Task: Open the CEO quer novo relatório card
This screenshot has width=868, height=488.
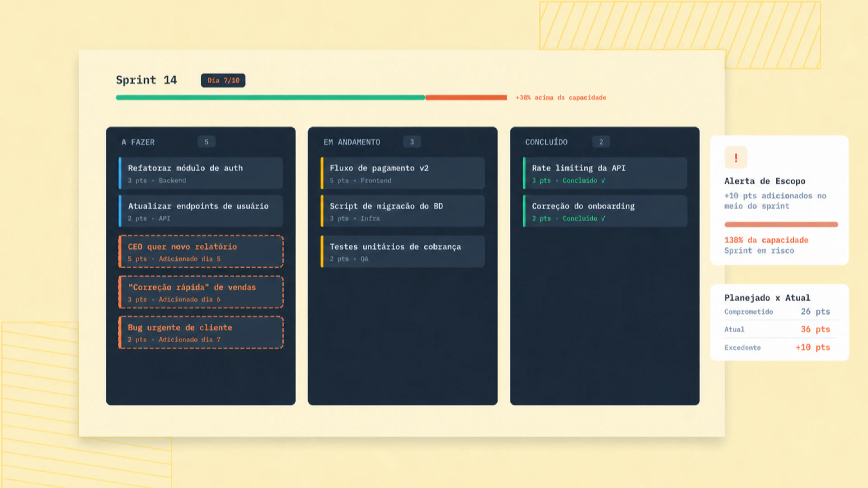Action: (x=201, y=251)
